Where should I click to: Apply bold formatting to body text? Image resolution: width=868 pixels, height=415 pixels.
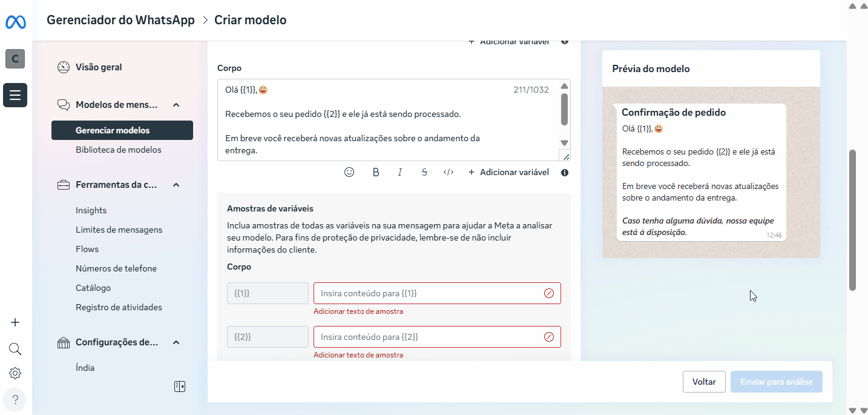pos(376,172)
